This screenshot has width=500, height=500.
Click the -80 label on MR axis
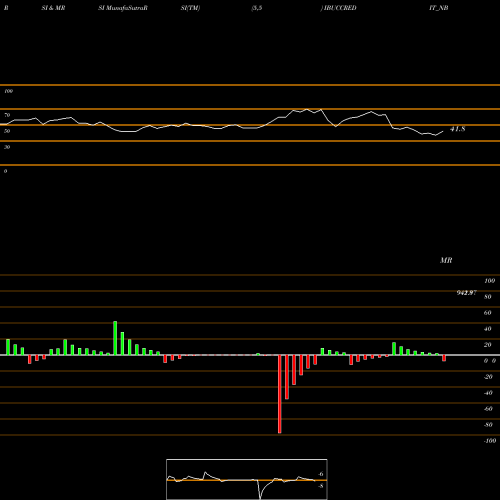[x=488, y=425]
